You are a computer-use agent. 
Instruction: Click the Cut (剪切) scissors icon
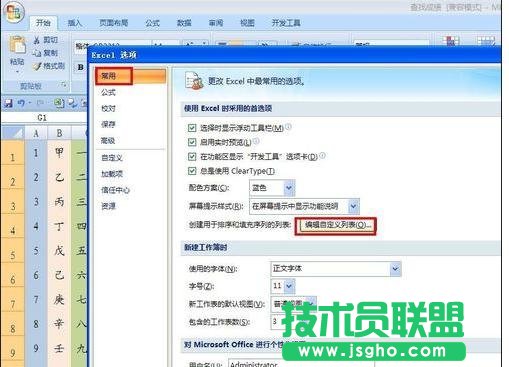point(37,40)
